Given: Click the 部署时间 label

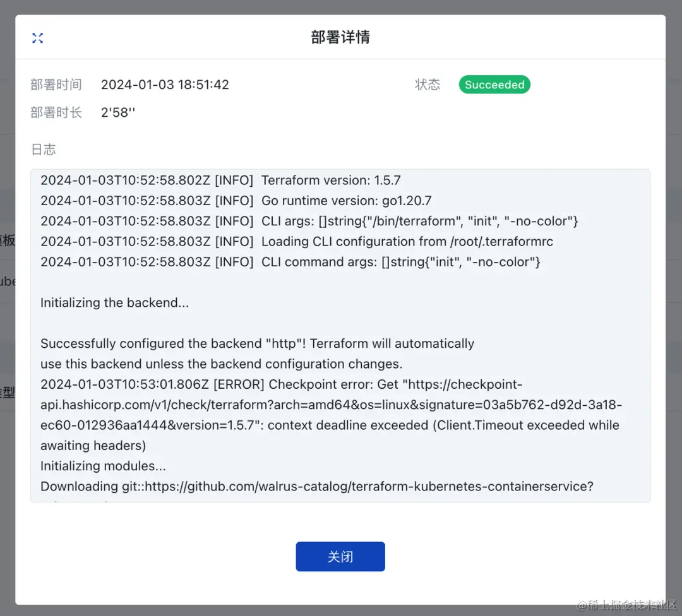Looking at the screenshot, I should click(56, 85).
